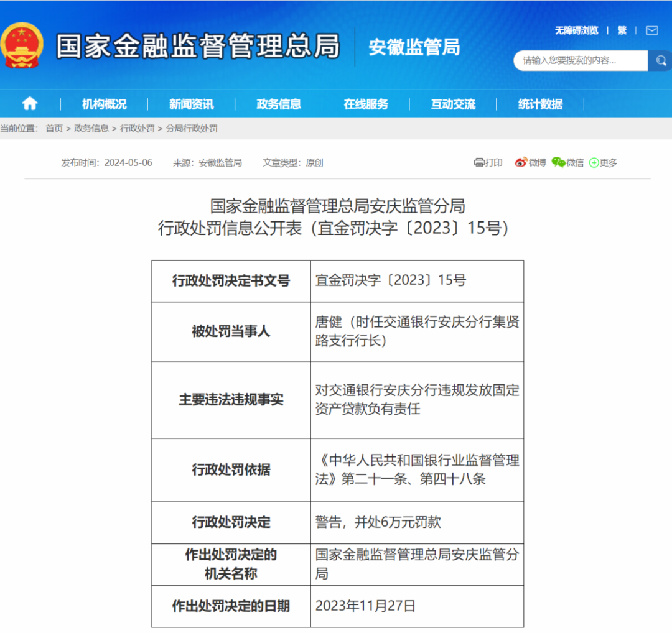Click the 政务信息 breadcrumb link
672x633 pixels.
coord(91,129)
